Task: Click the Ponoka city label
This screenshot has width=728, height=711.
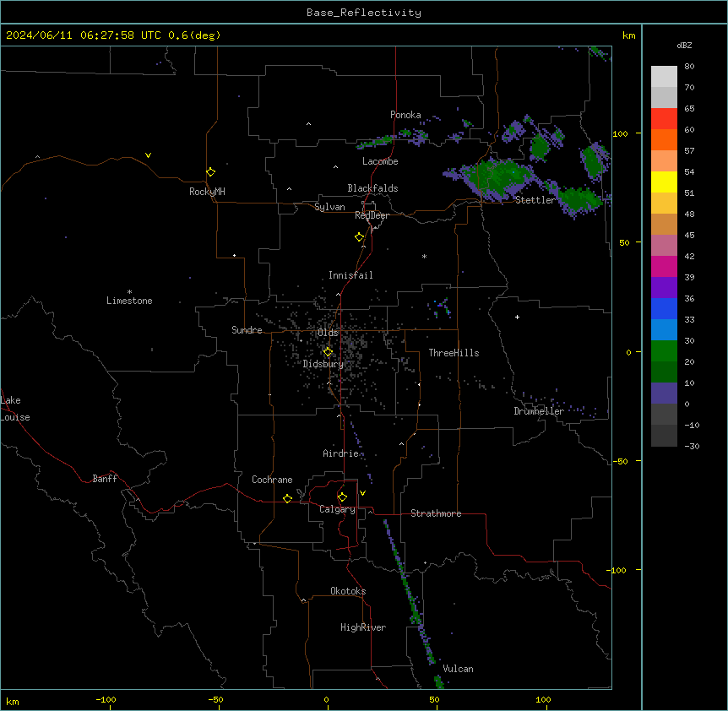Action: tap(405, 115)
